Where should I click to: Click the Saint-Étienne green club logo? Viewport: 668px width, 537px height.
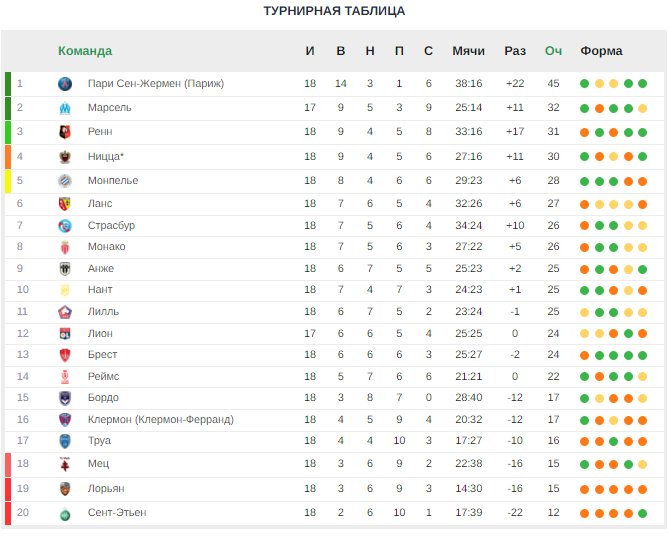(x=65, y=515)
